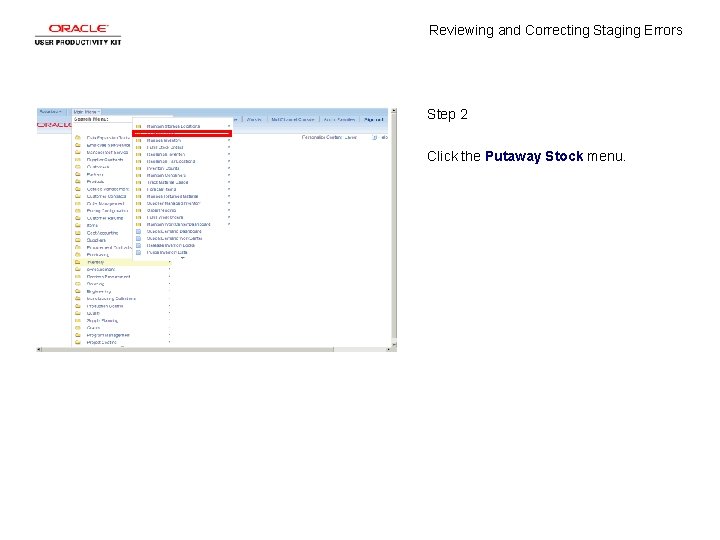Click folder icon beside Track Material Usage
This screenshot has width=720, height=540.
139,182
